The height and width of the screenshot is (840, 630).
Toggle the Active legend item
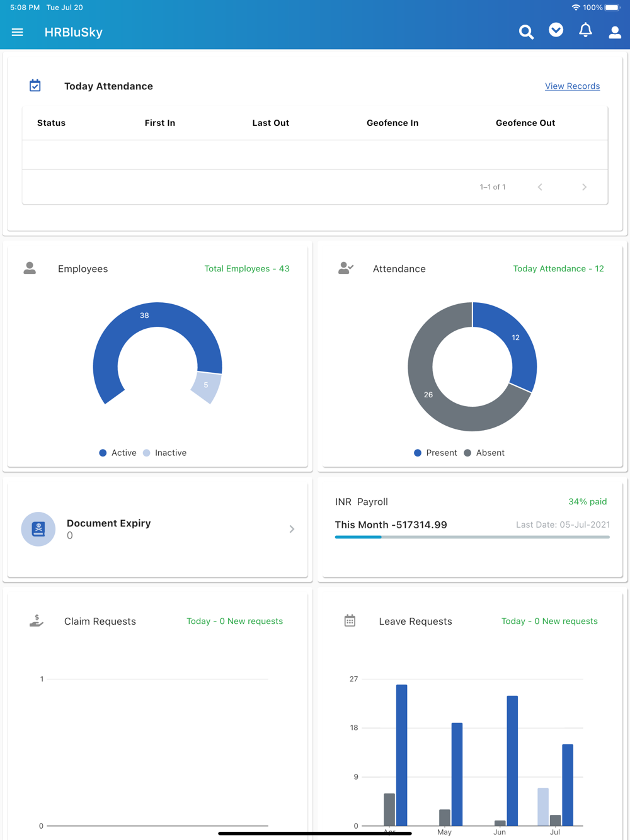point(118,453)
